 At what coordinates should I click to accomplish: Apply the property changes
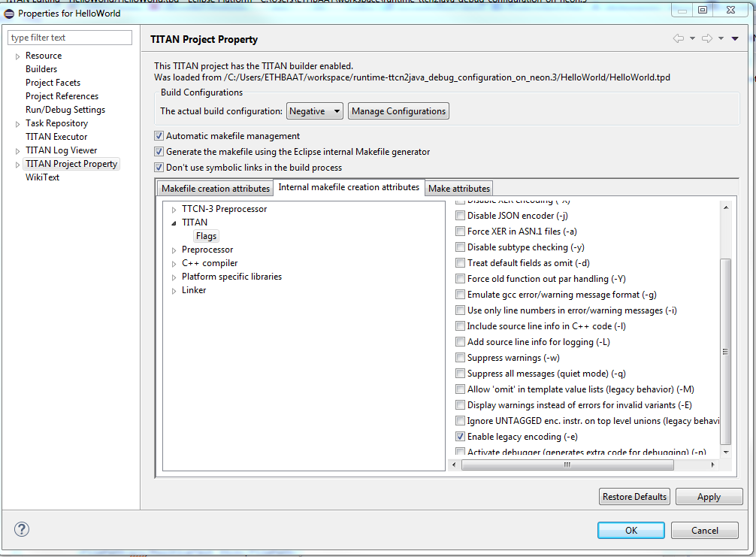[x=709, y=496]
